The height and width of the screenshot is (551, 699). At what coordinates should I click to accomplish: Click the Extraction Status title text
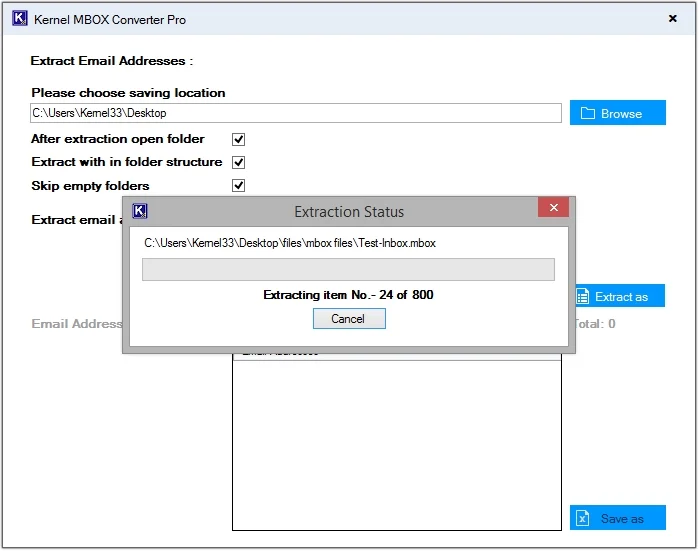point(349,212)
